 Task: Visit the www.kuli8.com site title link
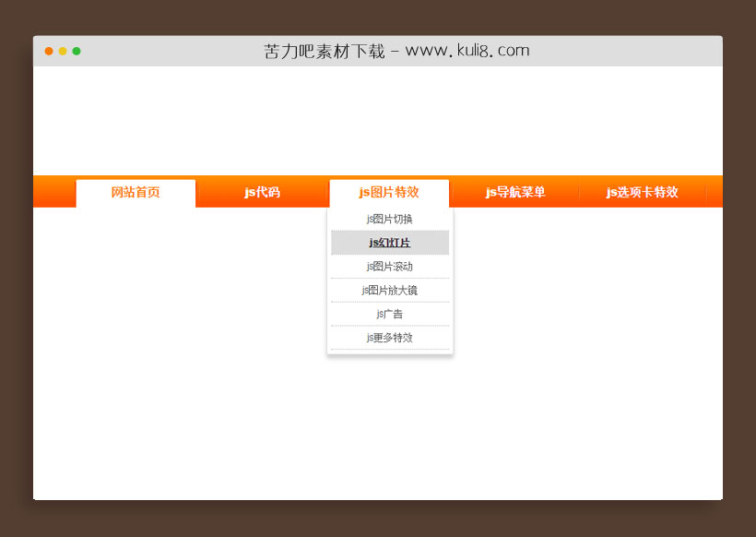coord(465,50)
